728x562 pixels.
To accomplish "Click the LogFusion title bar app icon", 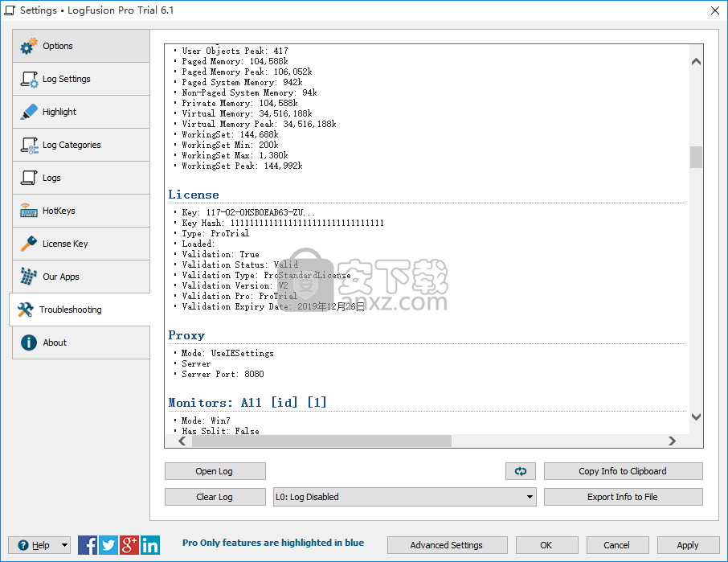I will pyautogui.click(x=10, y=10).
